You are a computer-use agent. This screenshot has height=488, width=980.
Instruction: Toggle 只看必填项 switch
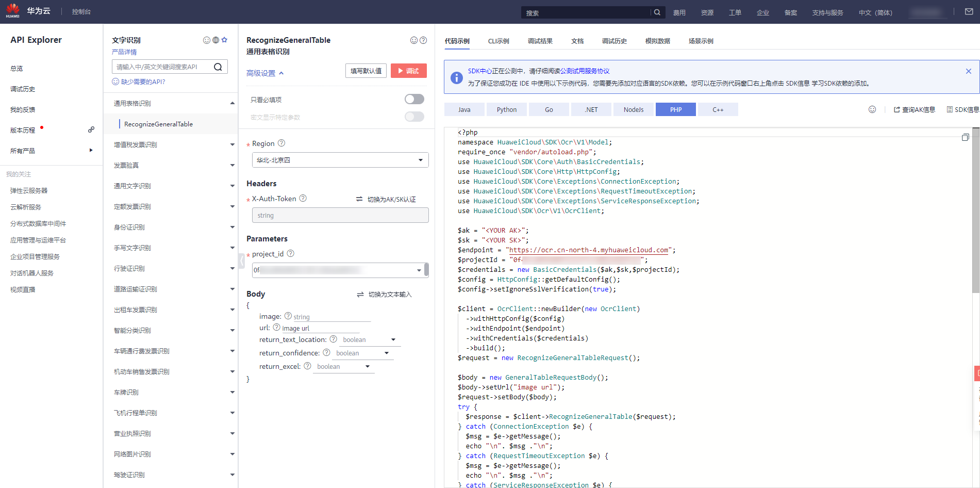414,99
